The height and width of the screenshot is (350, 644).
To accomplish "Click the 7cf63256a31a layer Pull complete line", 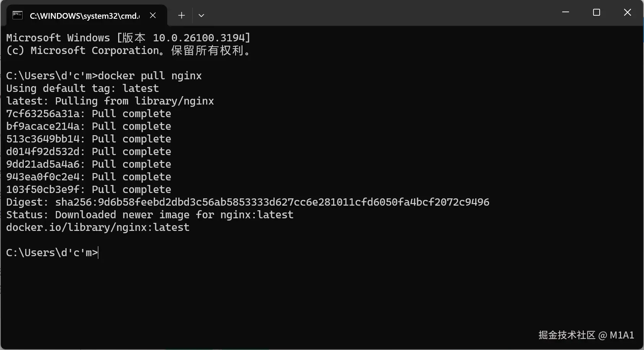I will (88, 114).
